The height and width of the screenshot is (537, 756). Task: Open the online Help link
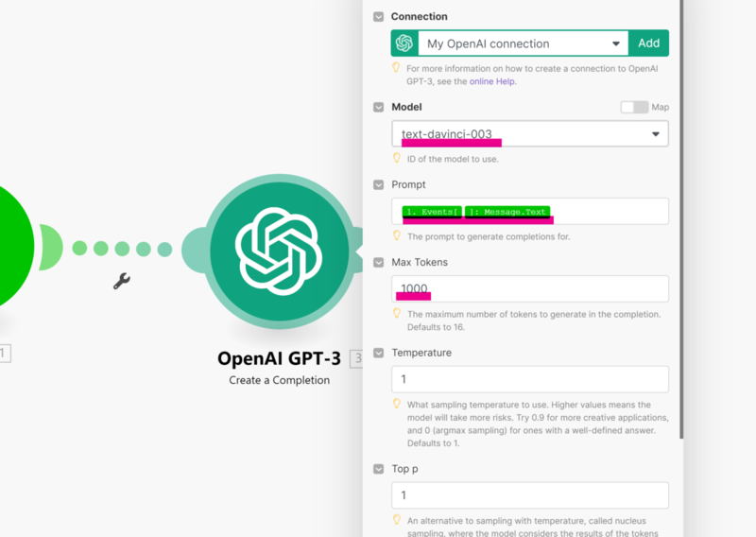(x=491, y=81)
